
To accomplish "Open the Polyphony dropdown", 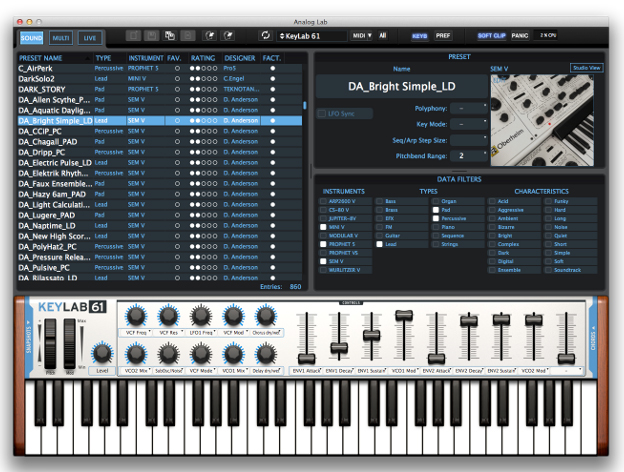I will coord(470,108).
